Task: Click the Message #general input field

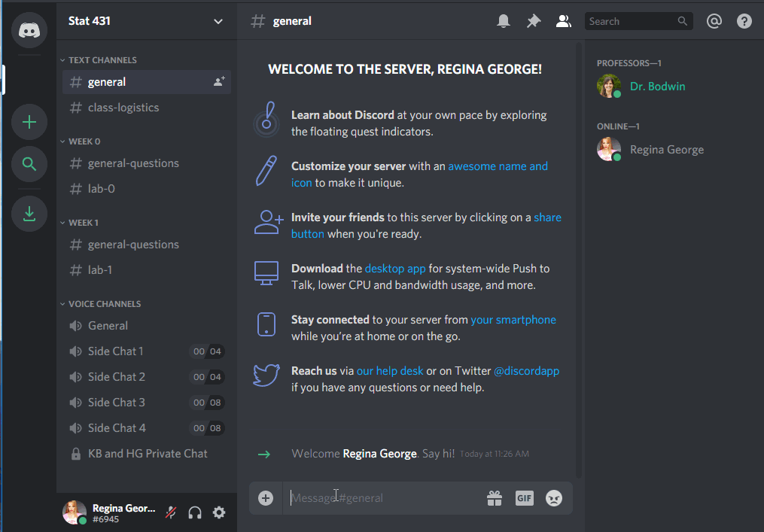Action: point(384,498)
